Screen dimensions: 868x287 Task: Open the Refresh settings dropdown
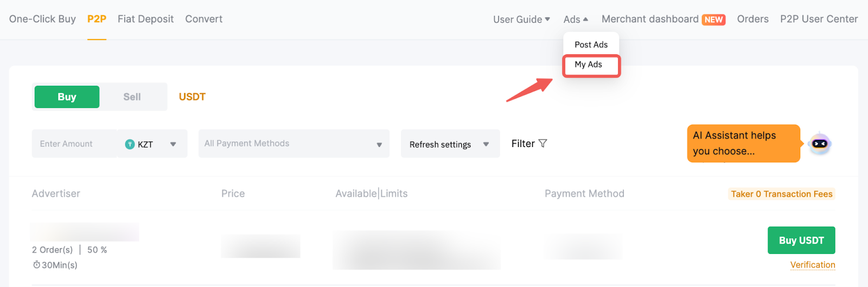click(450, 144)
